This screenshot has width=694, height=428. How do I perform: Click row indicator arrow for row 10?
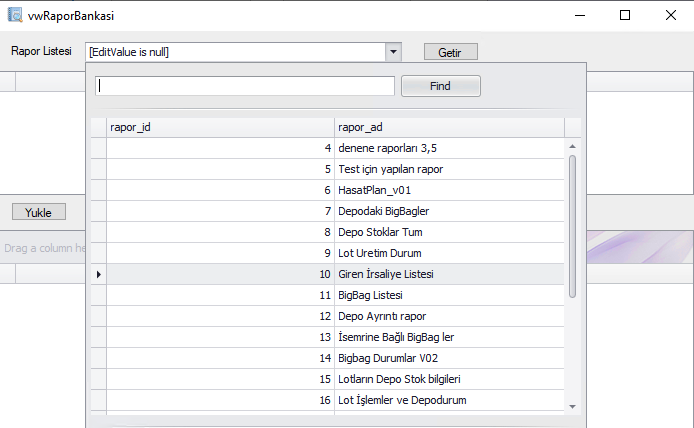click(x=98, y=274)
